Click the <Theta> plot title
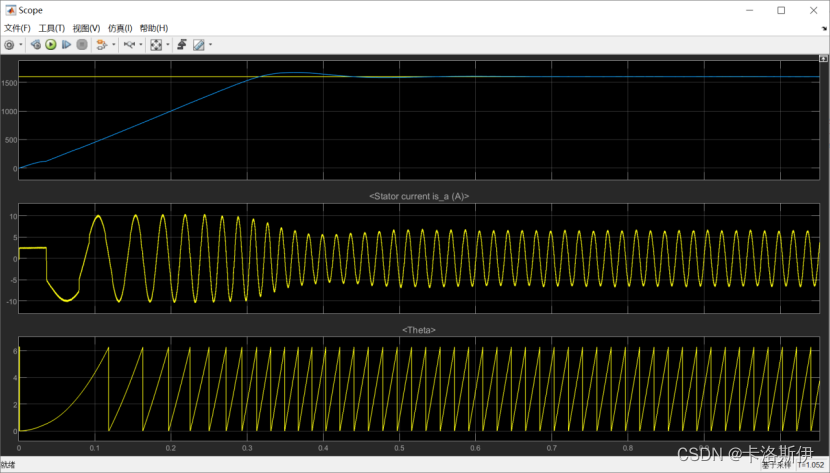This screenshot has height=473, width=830. point(419,330)
